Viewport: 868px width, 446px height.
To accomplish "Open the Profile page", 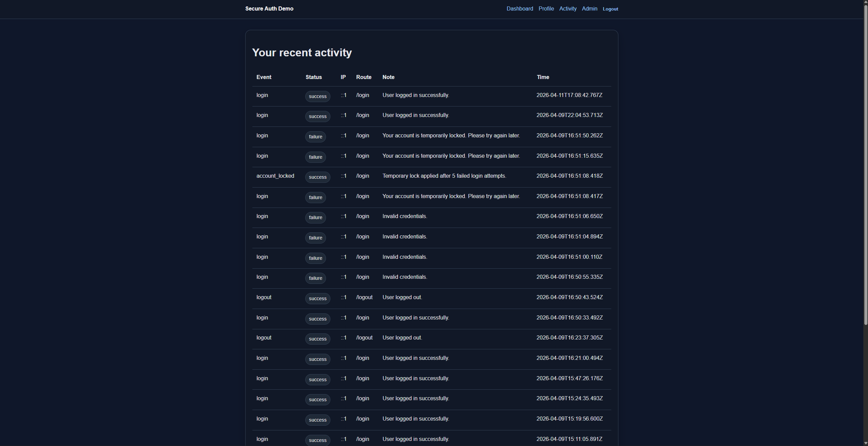I will (546, 8).
